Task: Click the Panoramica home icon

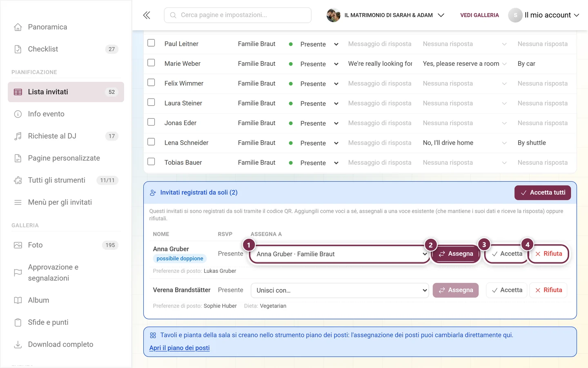Action: point(18,27)
